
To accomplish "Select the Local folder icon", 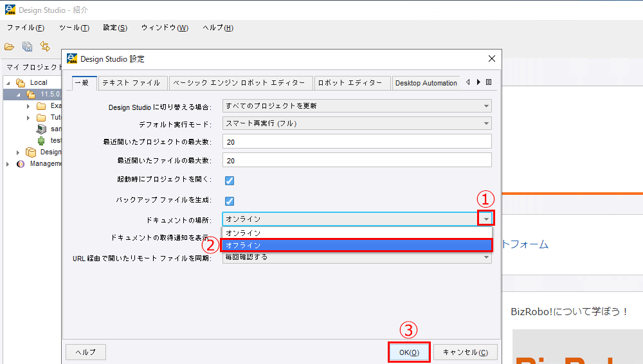I will pos(21,82).
